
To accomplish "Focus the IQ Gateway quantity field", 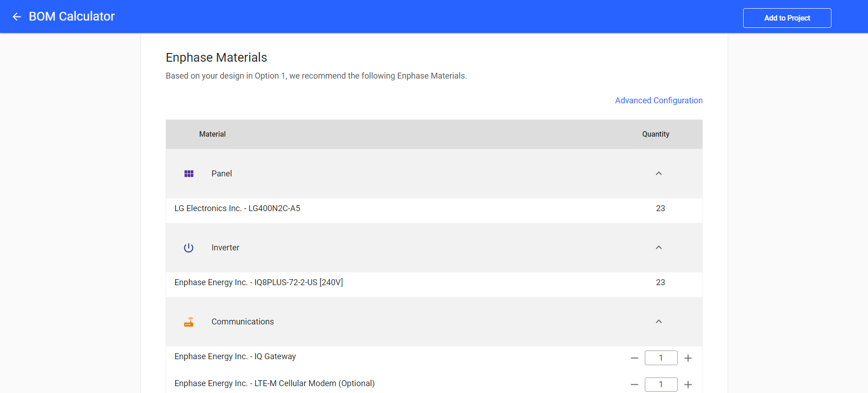I will pos(661,358).
